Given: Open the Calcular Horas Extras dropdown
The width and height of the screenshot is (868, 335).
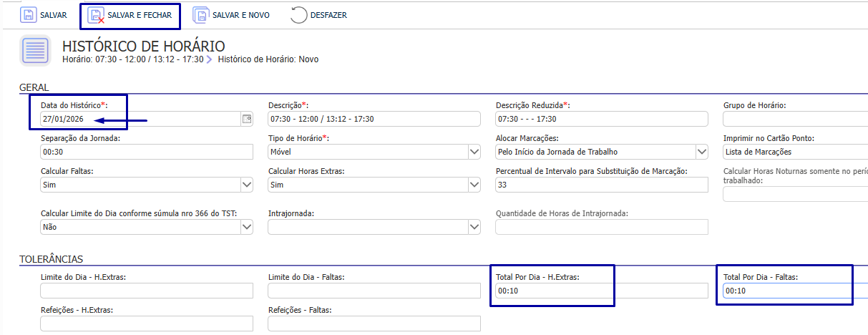Looking at the screenshot, I should point(474,185).
